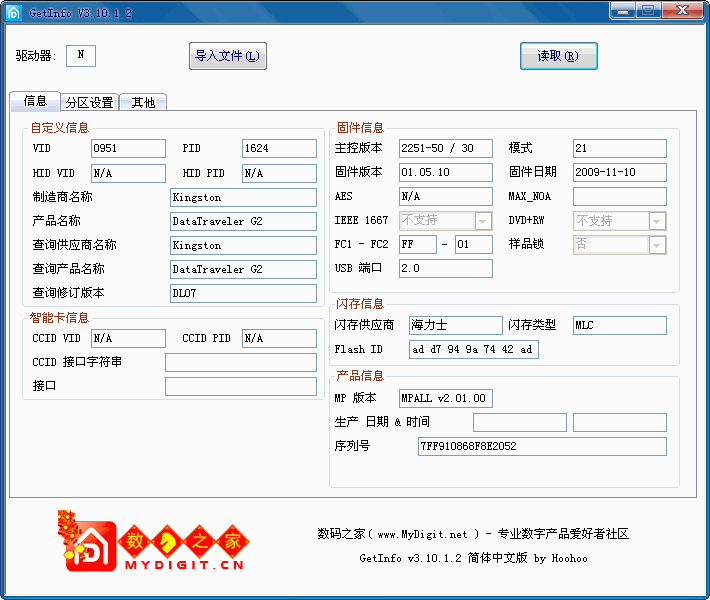
Task: Click the GetInfo app icon in title bar
Action: pos(13,12)
